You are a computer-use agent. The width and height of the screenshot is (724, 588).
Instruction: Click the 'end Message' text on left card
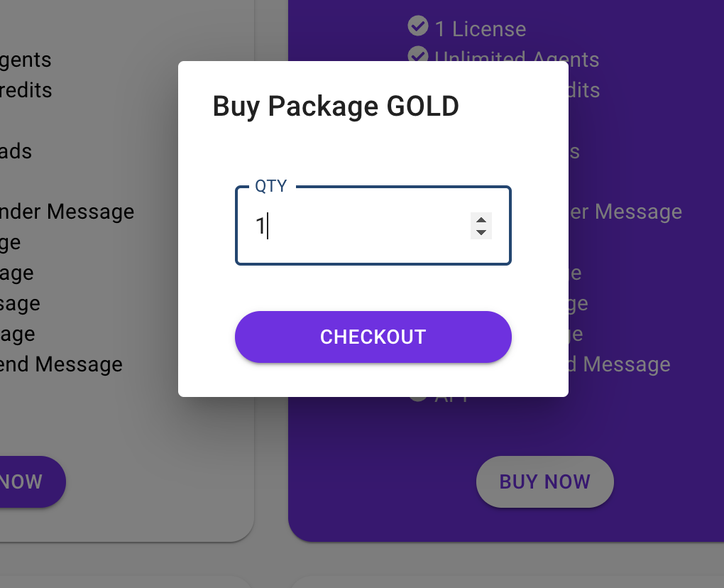tap(61, 364)
